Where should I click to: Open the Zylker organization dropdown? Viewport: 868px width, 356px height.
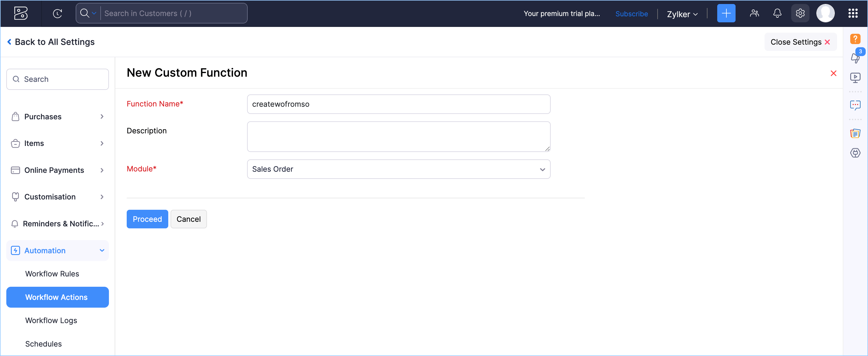[x=682, y=14]
